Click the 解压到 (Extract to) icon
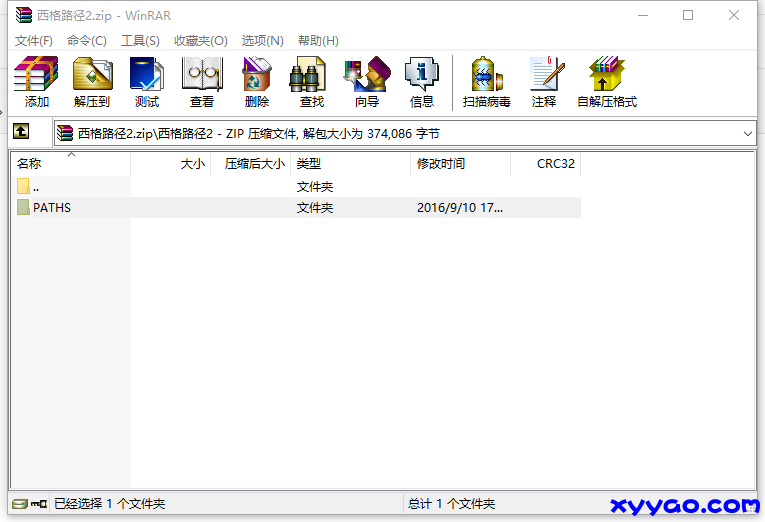Image resolution: width=765 pixels, height=522 pixels. click(92, 81)
